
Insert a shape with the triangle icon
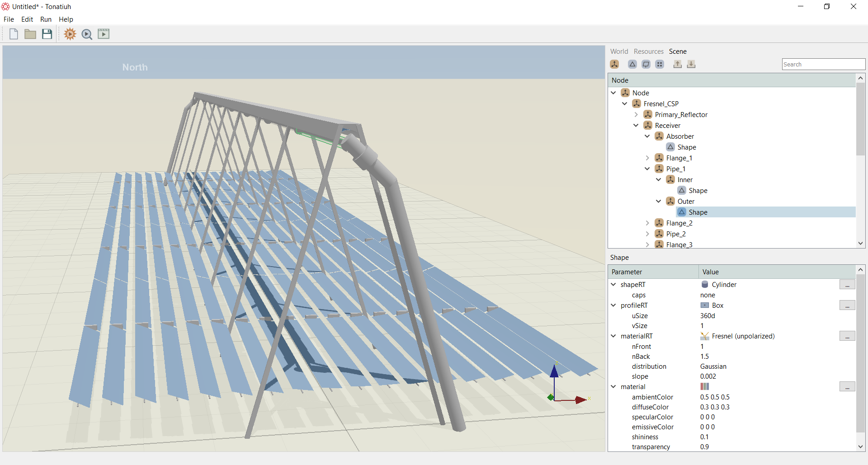tap(632, 64)
